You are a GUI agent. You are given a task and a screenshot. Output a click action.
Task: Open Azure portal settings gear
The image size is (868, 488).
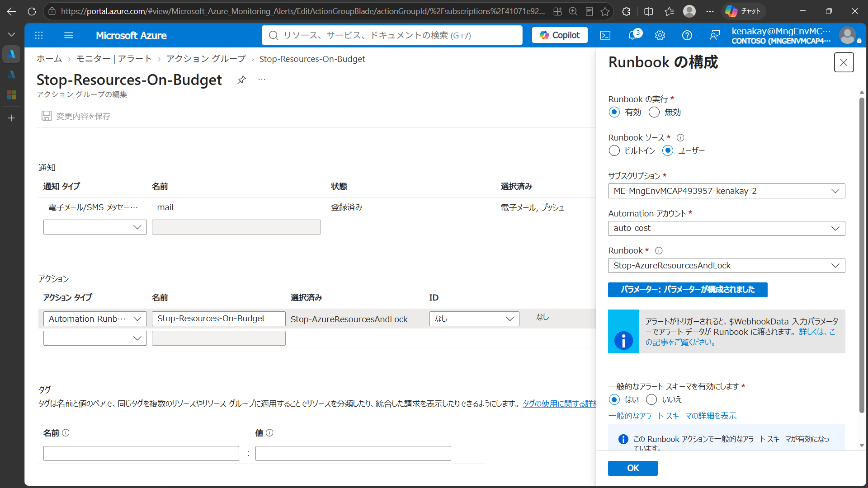tap(660, 35)
